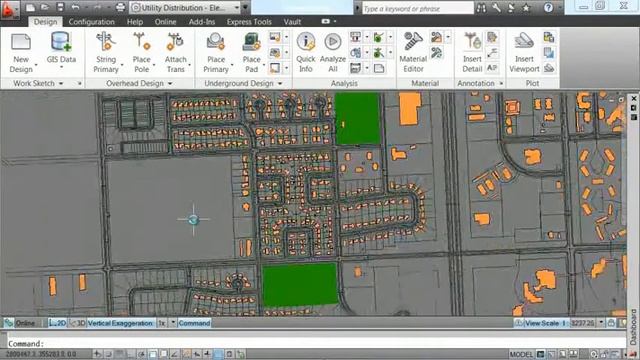Open the Express Tools ribbon tab

click(249, 22)
